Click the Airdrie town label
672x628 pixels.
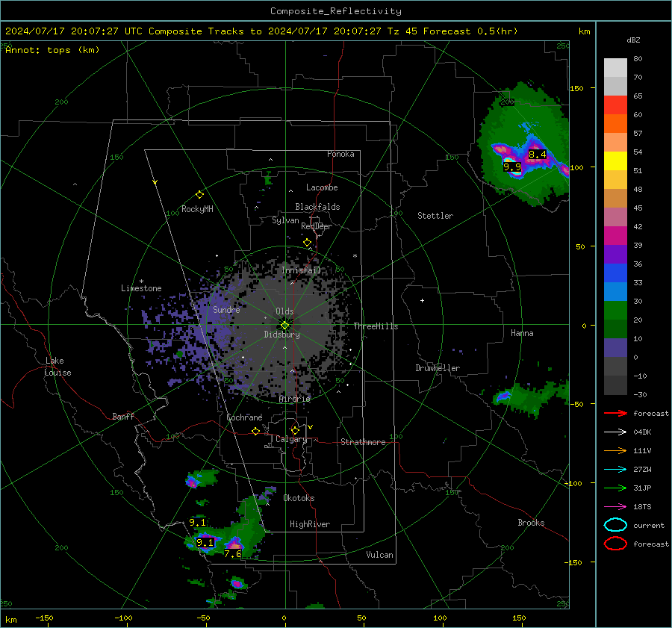(294, 399)
